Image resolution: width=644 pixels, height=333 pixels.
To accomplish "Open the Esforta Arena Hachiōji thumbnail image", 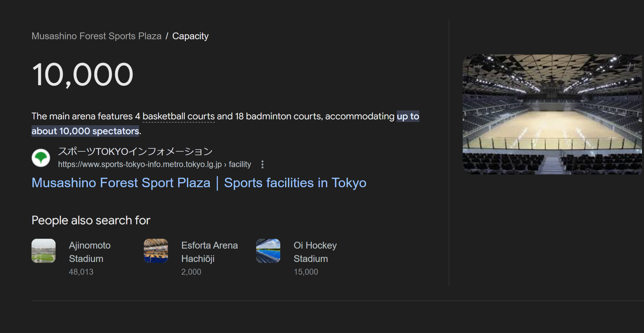I will click(x=156, y=251).
